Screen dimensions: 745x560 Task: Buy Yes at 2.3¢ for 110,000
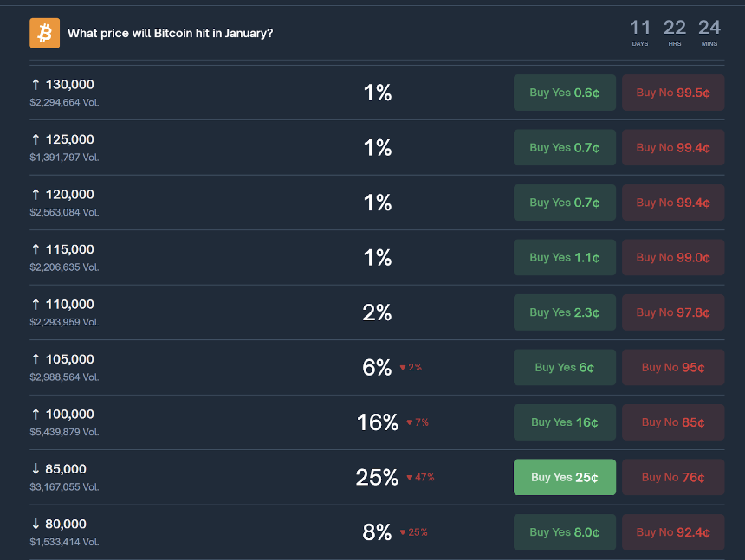565,312
